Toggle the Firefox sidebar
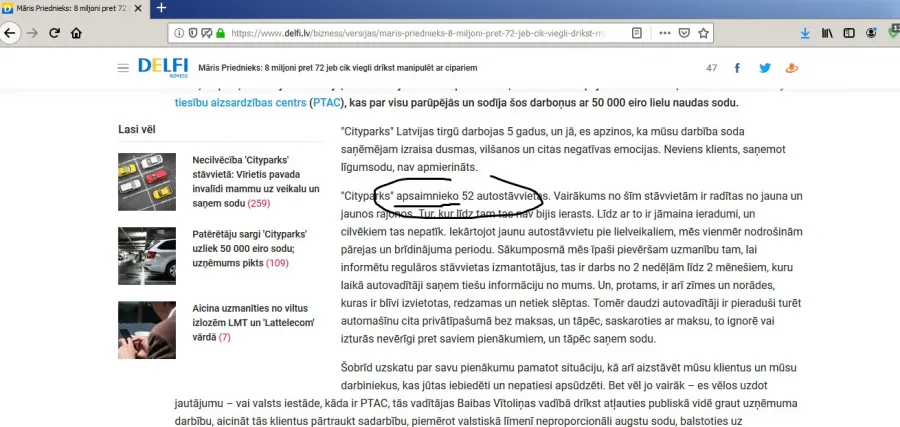 click(x=849, y=33)
